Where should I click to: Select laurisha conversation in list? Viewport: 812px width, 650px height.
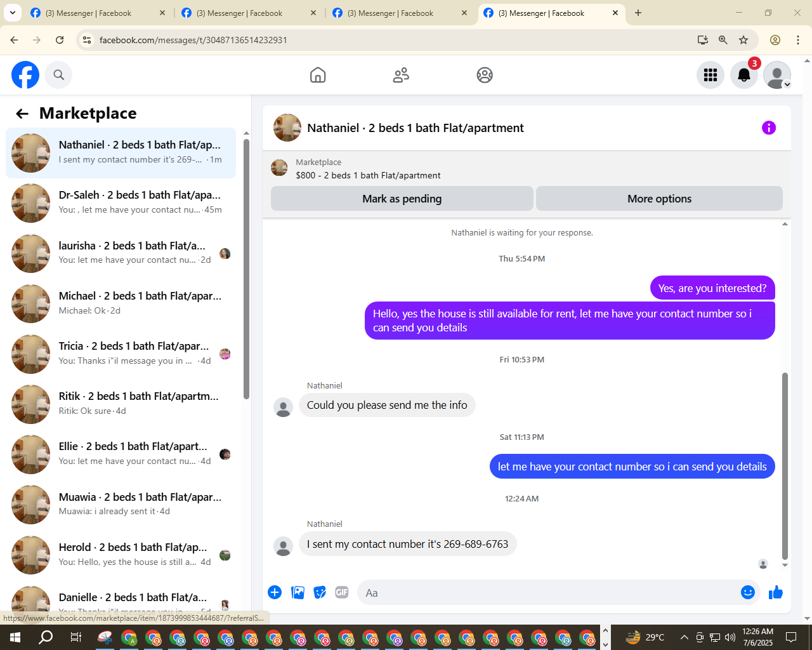121,253
